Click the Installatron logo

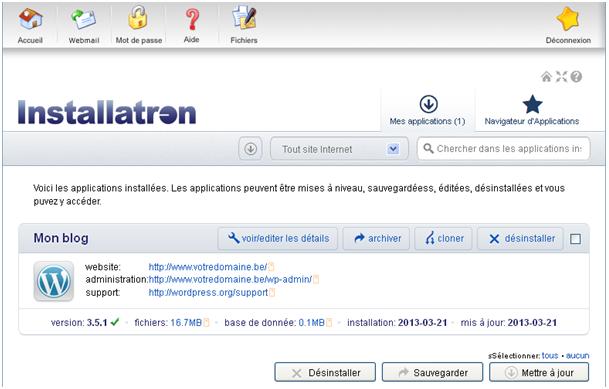pos(107,113)
